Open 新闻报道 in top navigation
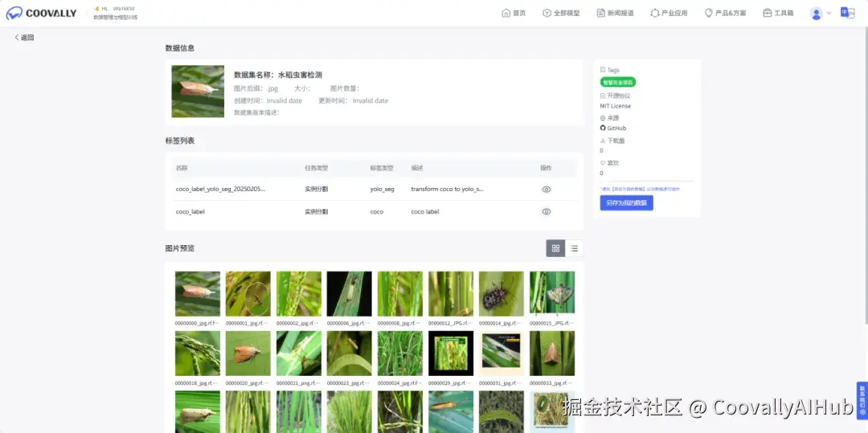Viewport: 868px width, 433px height. (615, 14)
